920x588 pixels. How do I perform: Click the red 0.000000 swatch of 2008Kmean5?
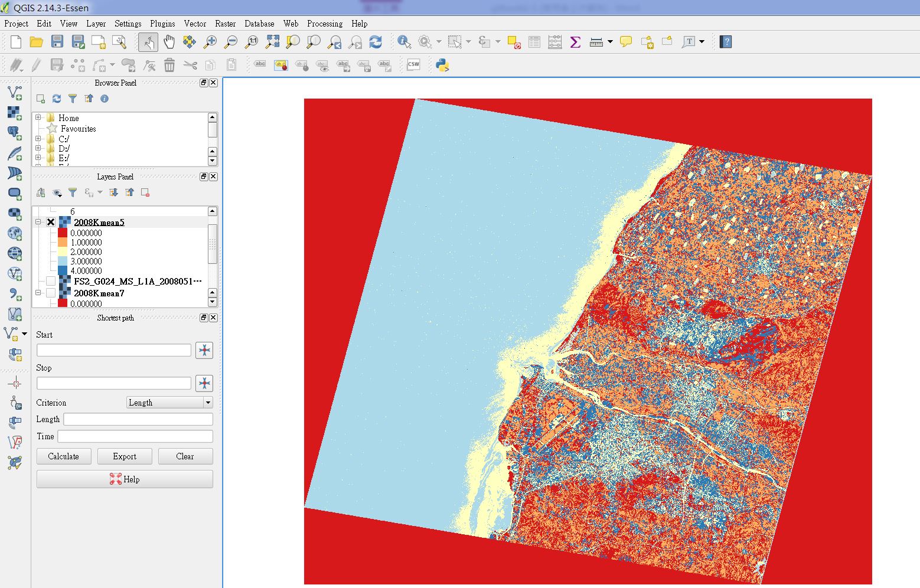[x=63, y=233]
